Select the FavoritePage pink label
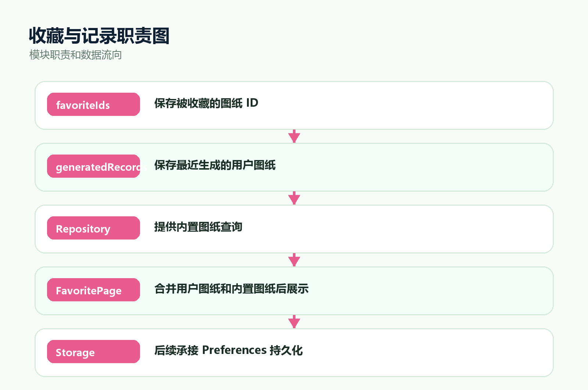 tap(93, 290)
